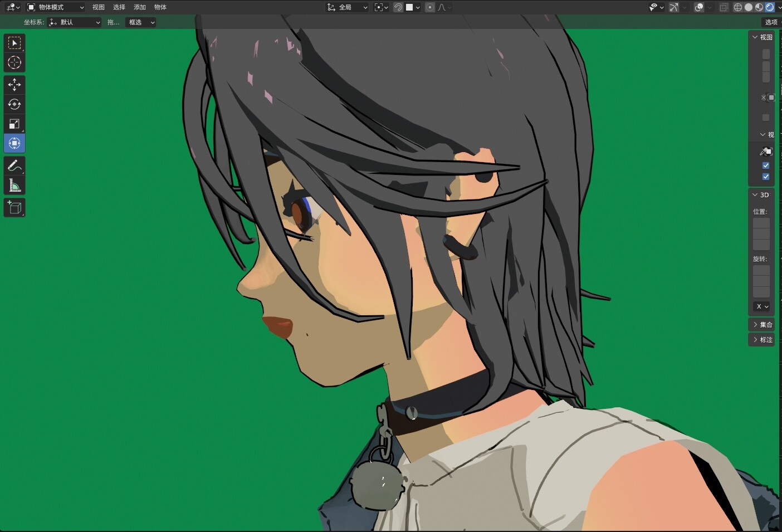Switch to wireframe viewport shading
Screen dimensions: 782x532
point(738,7)
